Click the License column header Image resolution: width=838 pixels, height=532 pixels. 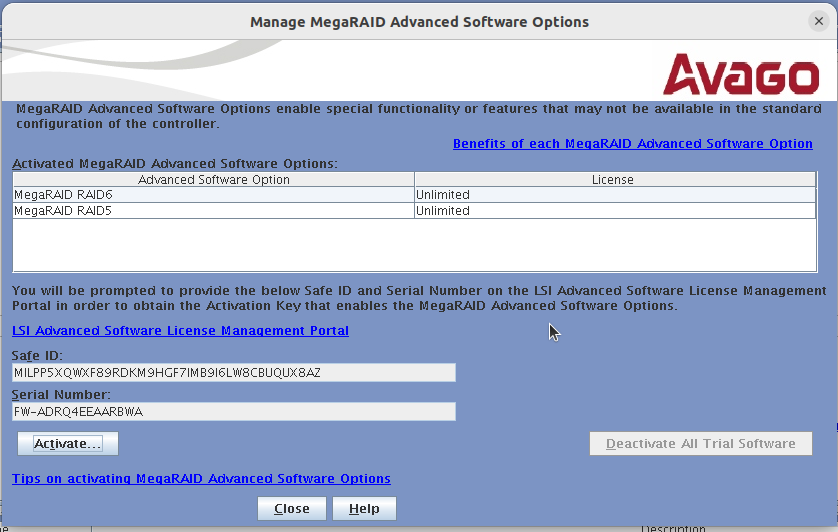615,180
